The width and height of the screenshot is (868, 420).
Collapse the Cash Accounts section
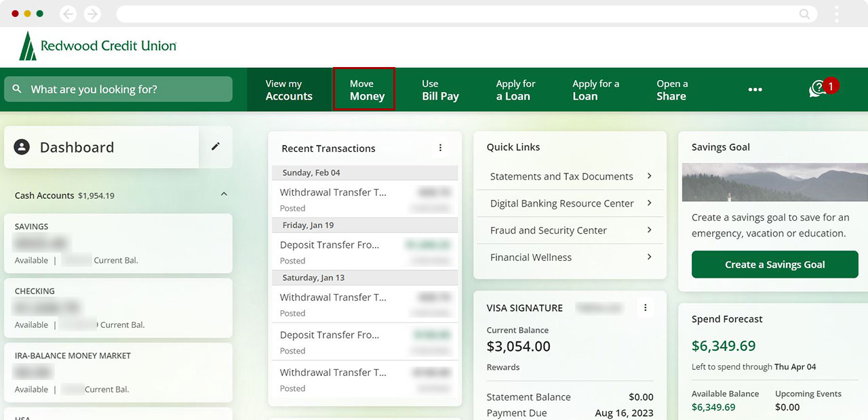224,194
